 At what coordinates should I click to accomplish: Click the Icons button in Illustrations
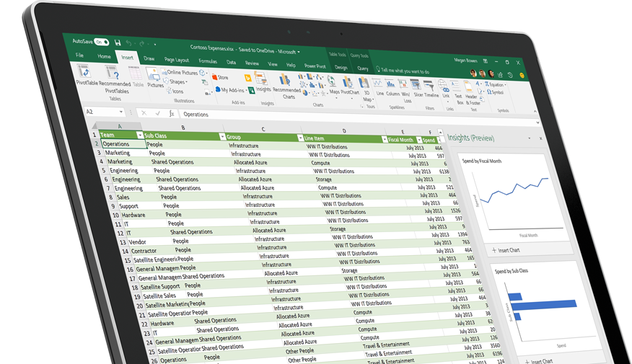click(175, 91)
